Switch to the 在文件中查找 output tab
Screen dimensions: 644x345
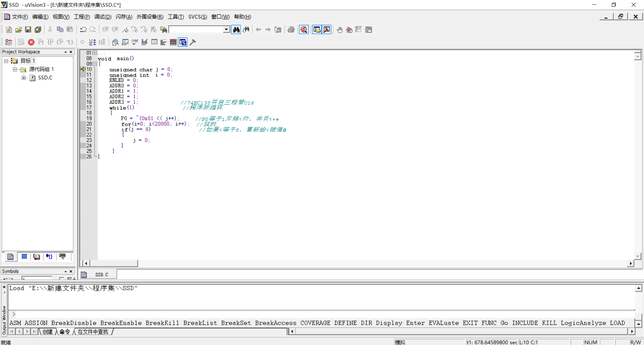[x=93, y=332]
